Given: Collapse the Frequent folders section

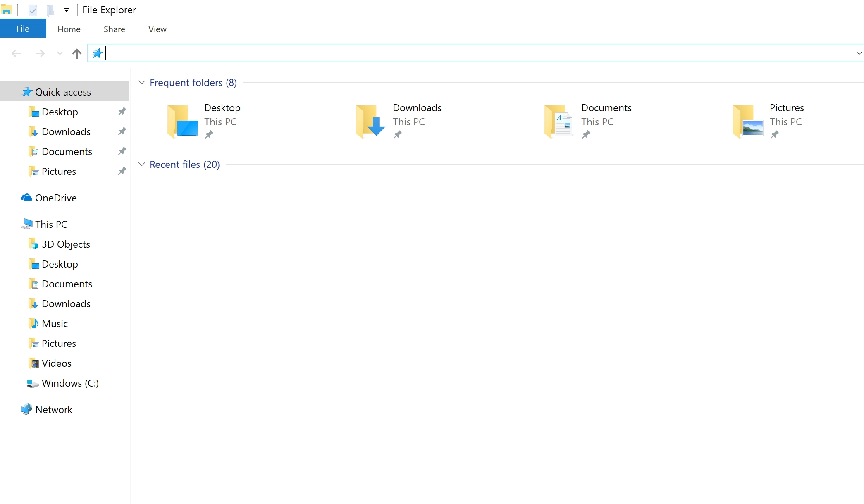Looking at the screenshot, I should point(142,82).
